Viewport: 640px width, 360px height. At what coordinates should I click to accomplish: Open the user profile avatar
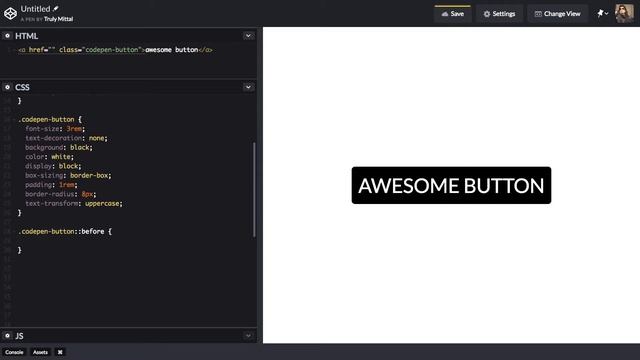pos(624,13)
